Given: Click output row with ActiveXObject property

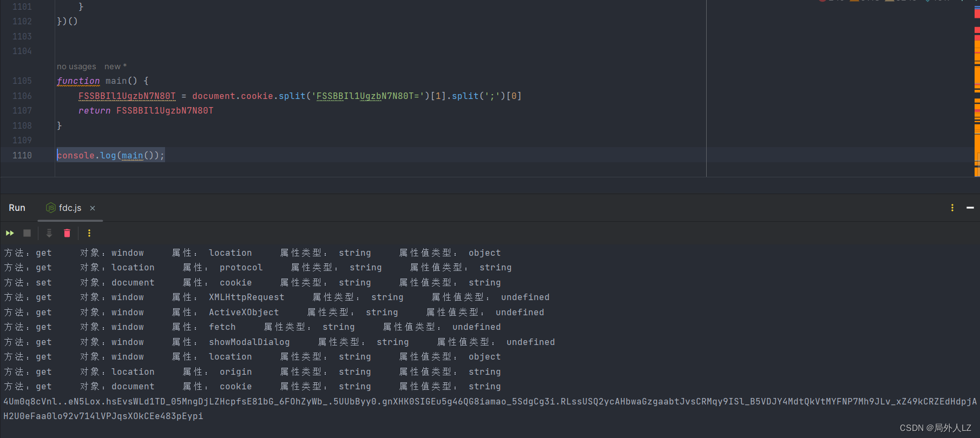Looking at the screenshot, I should pos(274,313).
